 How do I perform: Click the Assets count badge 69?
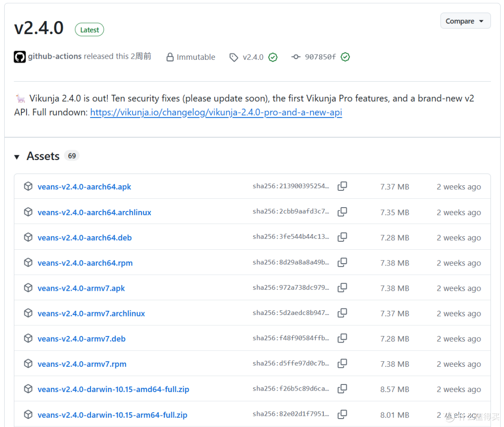72,156
